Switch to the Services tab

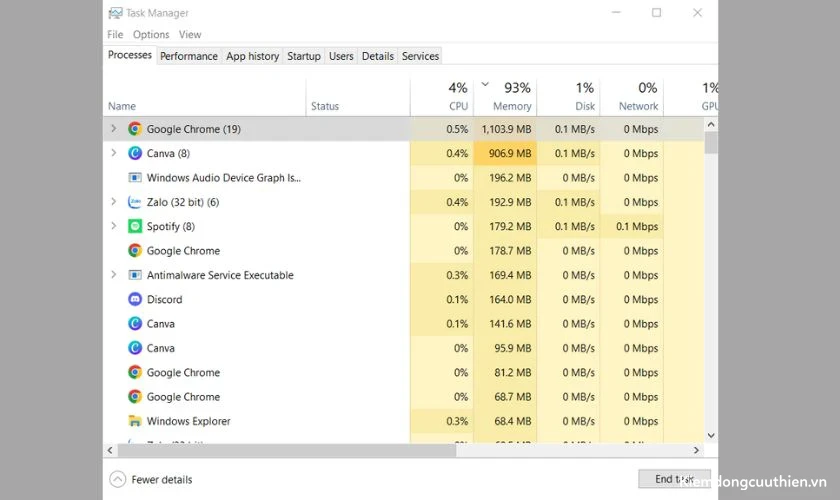[421, 56]
